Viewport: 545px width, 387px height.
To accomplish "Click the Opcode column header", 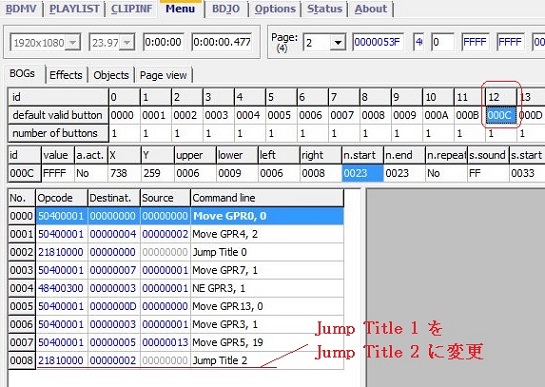I will [62, 198].
